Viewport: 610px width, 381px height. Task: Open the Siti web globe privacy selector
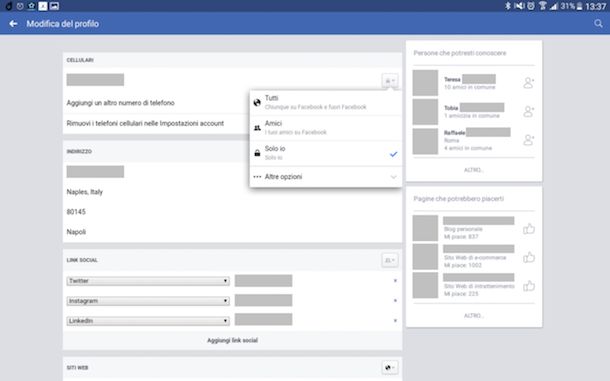[390, 367]
